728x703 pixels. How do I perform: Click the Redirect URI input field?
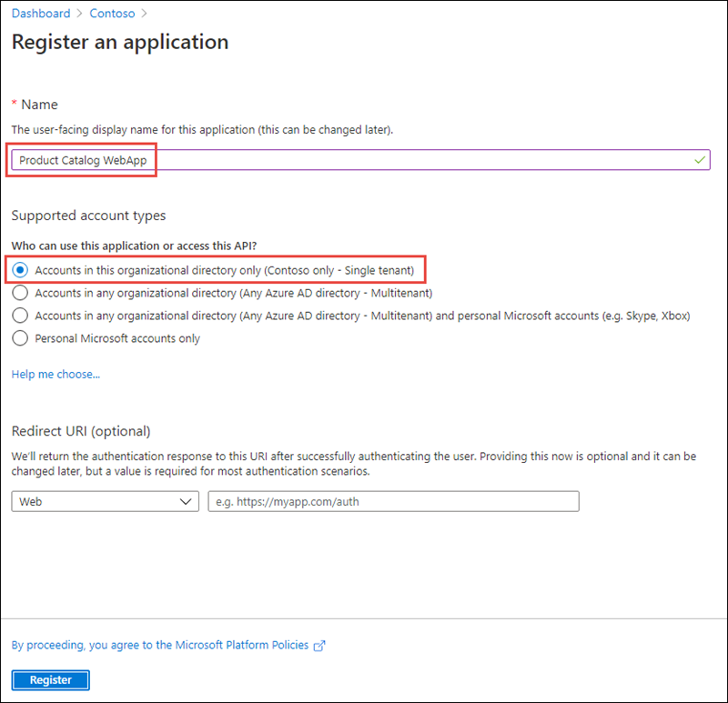(x=393, y=502)
